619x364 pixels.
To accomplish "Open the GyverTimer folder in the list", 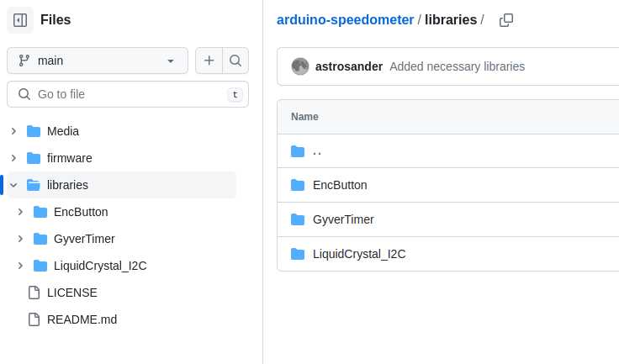I will point(343,219).
